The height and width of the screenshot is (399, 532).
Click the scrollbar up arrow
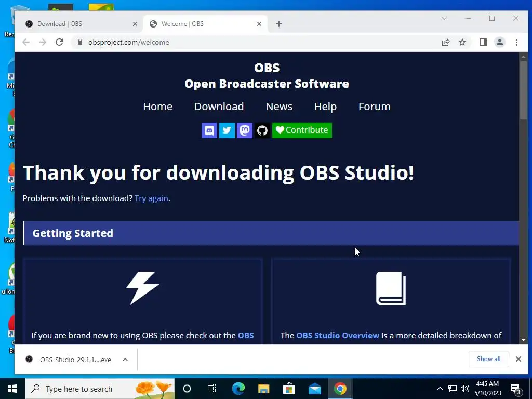pos(524,56)
